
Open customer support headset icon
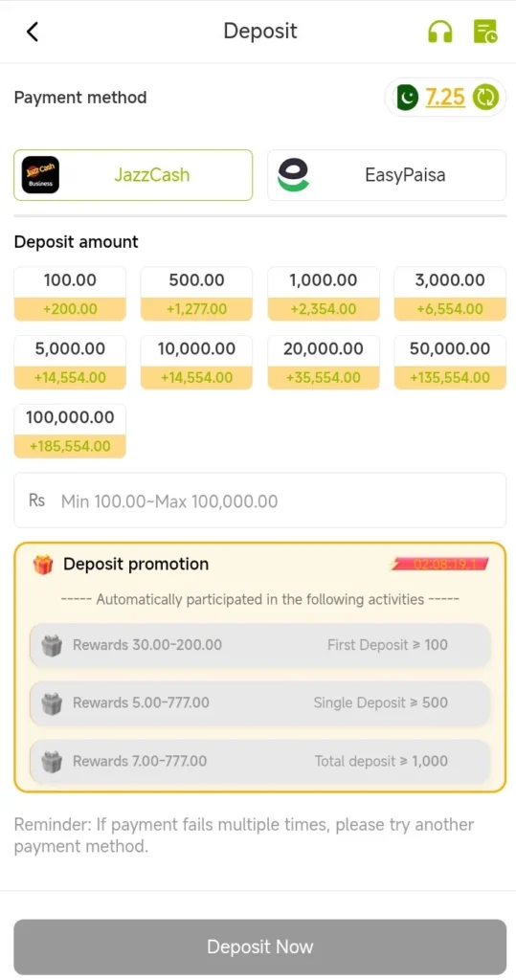pyautogui.click(x=439, y=32)
